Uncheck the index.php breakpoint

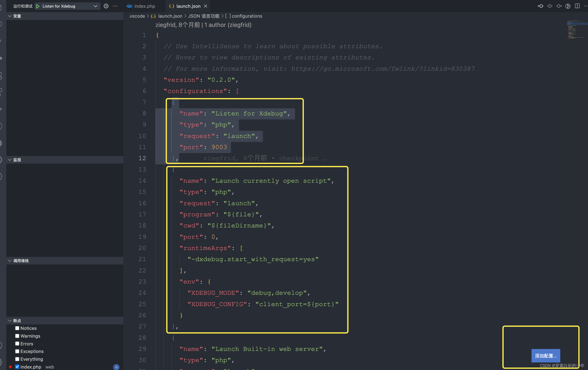(17, 367)
